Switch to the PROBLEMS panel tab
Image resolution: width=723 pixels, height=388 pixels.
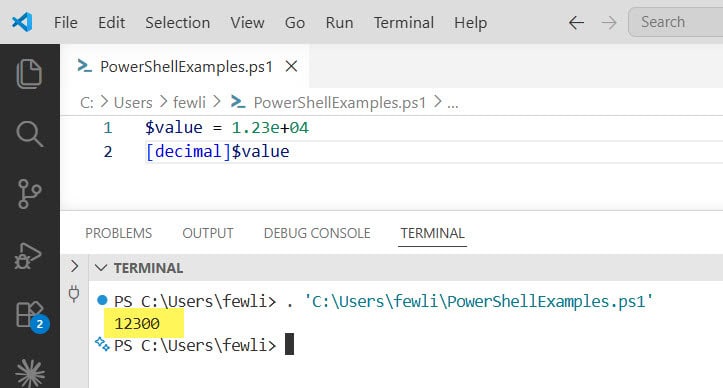pos(119,233)
